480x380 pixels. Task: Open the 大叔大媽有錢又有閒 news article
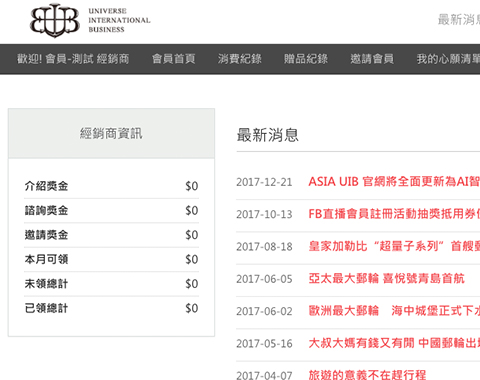pos(394,343)
